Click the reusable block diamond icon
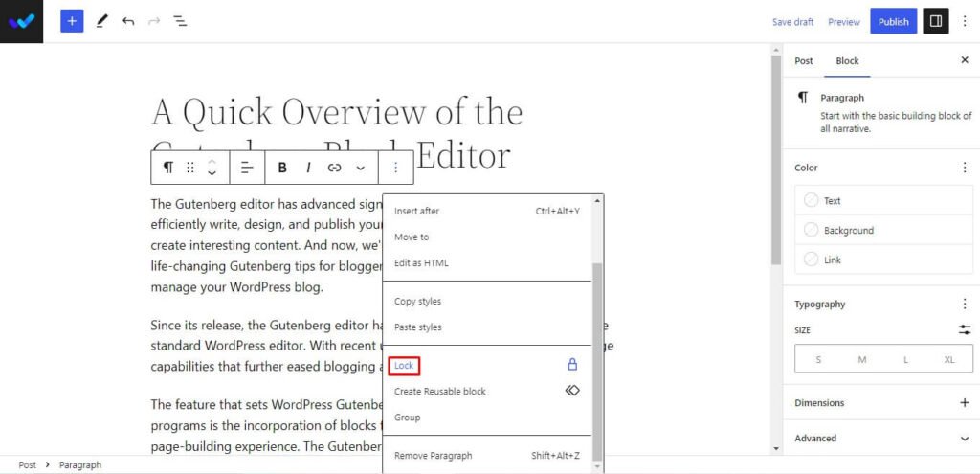This screenshot has width=980, height=474. click(572, 390)
